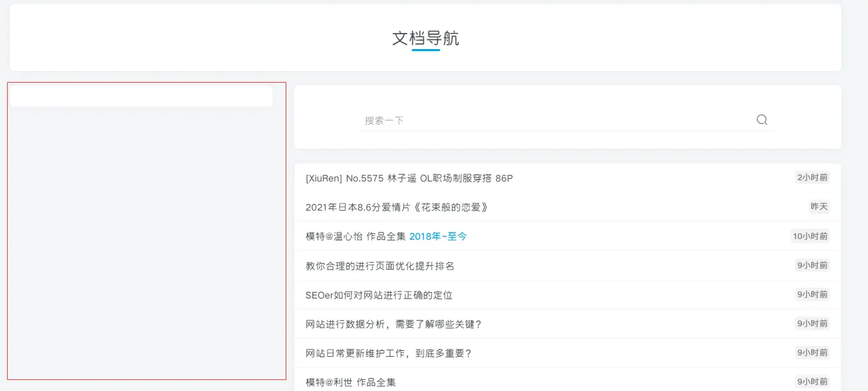This screenshot has width=868, height=391.
Task: Open the XiuRen No.5575 林子遥 article
Action: (x=409, y=178)
